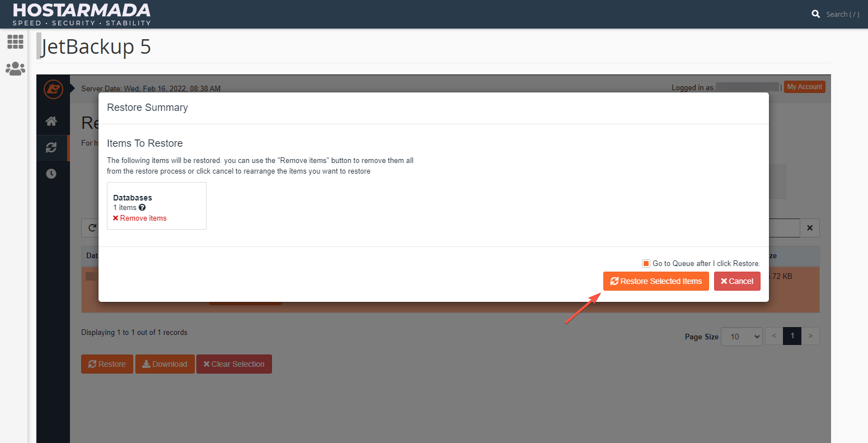Click the Download button below table
The height and width of the screenshot is (443, 868).
165,364
